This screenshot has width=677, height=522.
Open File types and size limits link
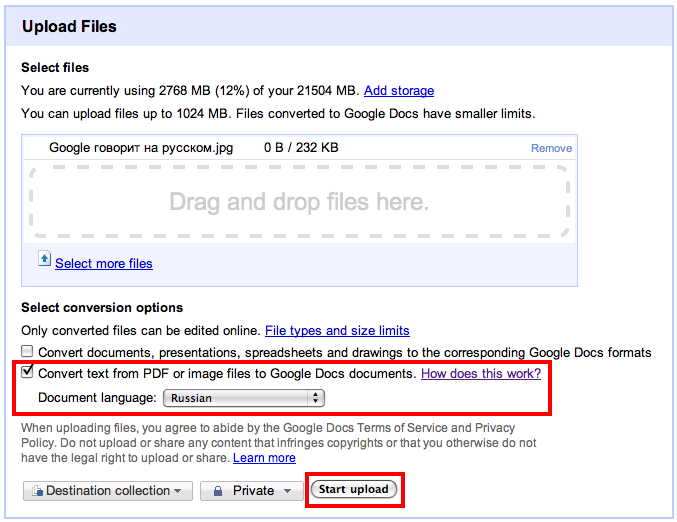[x=337, y=331]
